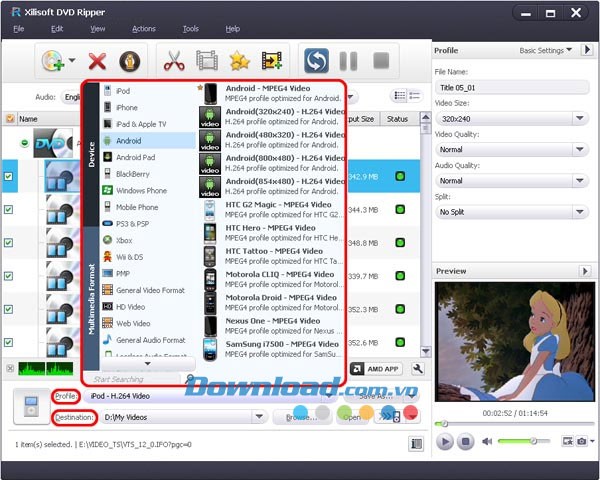The image size is (600, 480).
Task: Toggle checkbox for the 348.8 MB title
Action: click(8, 243)
